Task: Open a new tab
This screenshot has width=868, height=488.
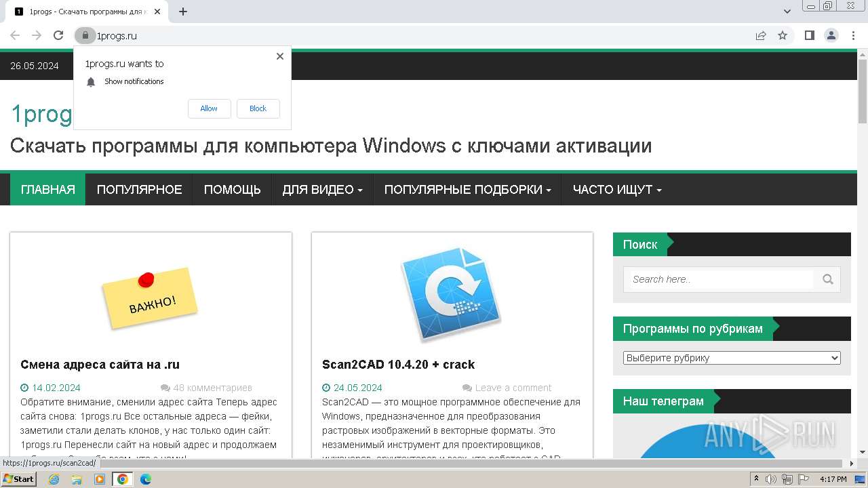Action: coord(183,12)
